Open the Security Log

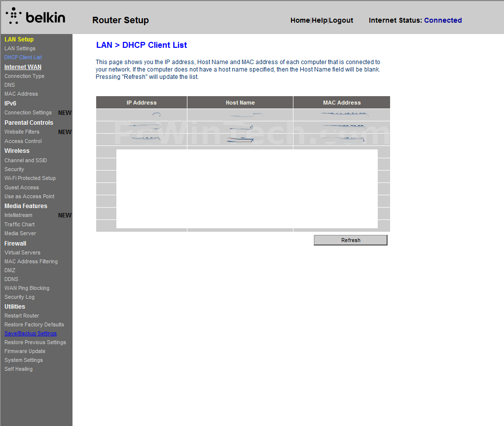[20, 297]
